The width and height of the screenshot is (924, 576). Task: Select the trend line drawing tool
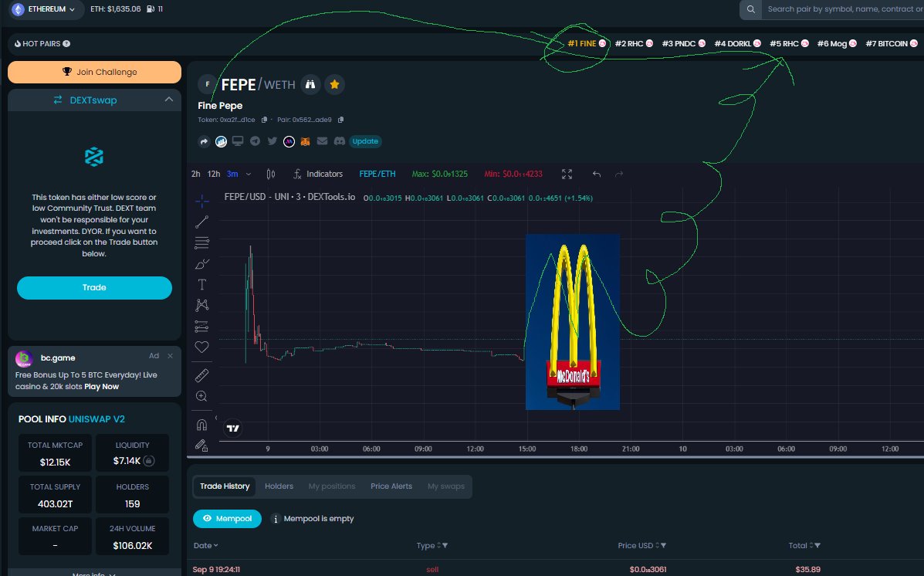(x=201, y=222)
